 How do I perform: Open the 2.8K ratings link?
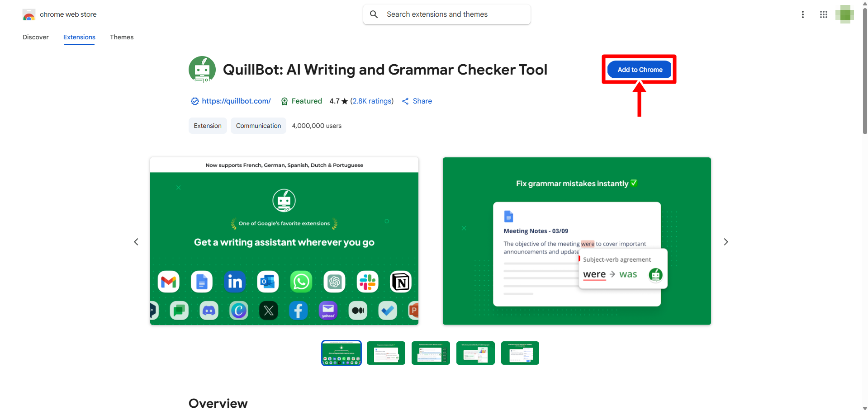pyautogui.click(x=372, y=101)
